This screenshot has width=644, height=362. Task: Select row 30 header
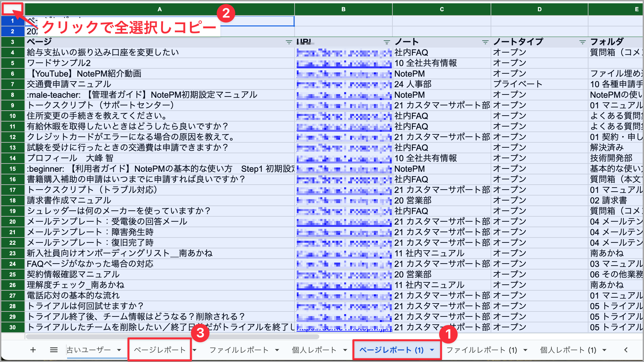[x=13, y=327]
